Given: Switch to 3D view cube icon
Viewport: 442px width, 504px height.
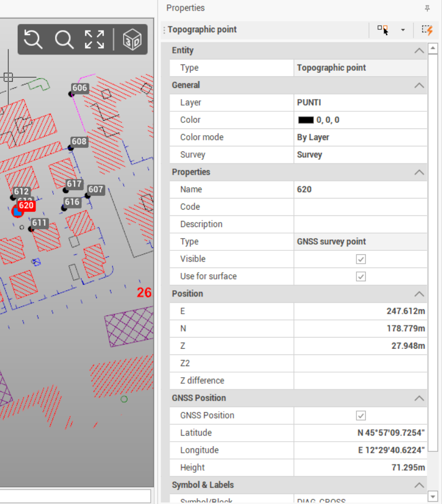Looking at the screenshot, I should coord(132,39).
